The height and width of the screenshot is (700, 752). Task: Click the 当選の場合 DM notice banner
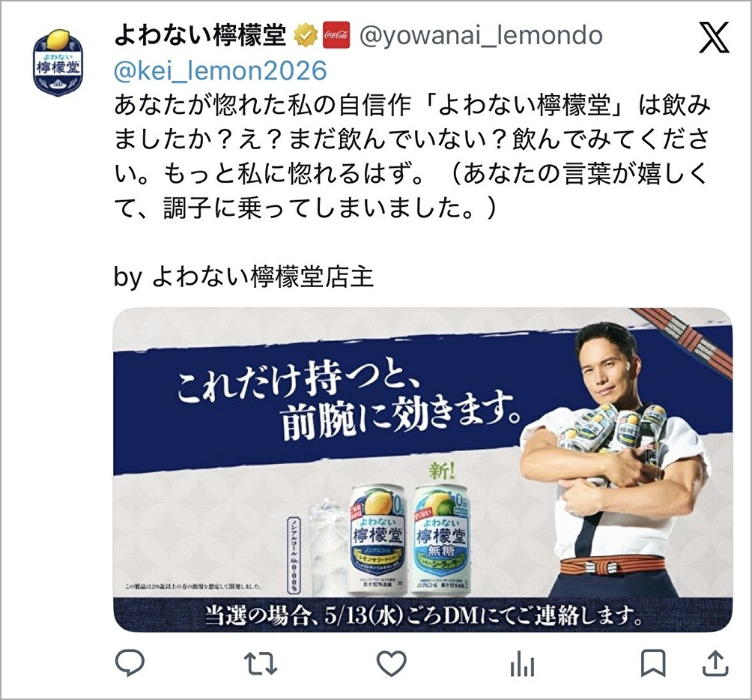coord(423,615)
